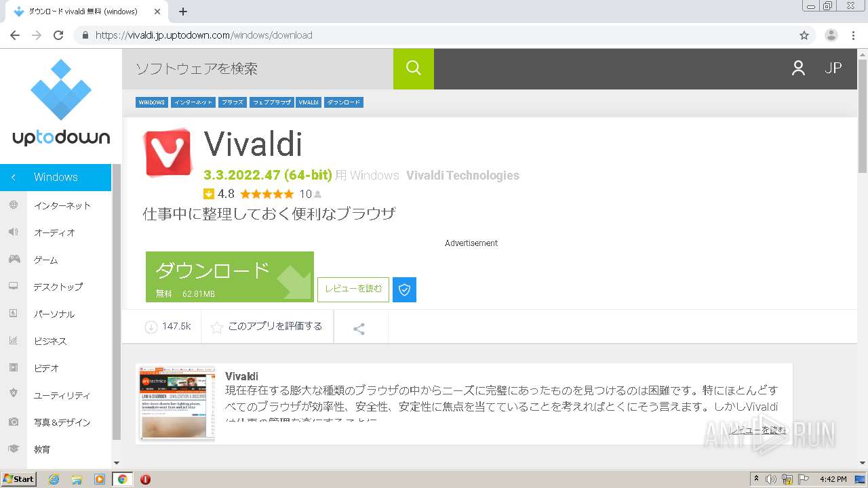Click the WINDOWS breadcrumb tag

click(x=152, y=102)
